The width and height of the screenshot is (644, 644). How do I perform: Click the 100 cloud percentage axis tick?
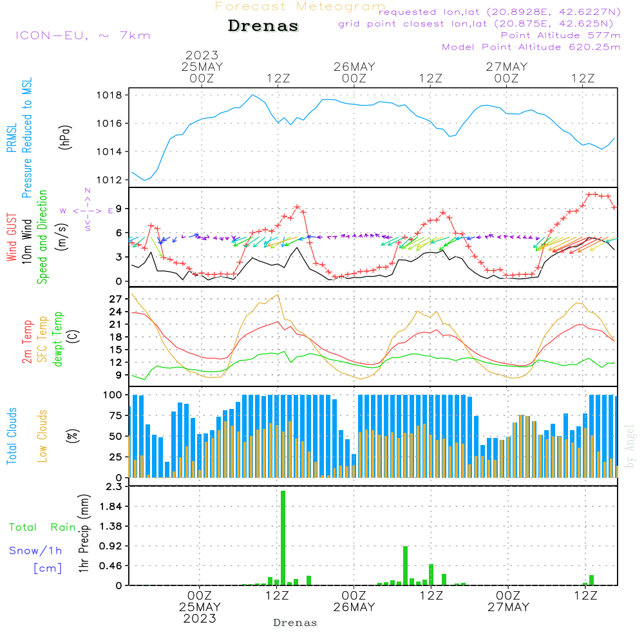click(112, 395)
